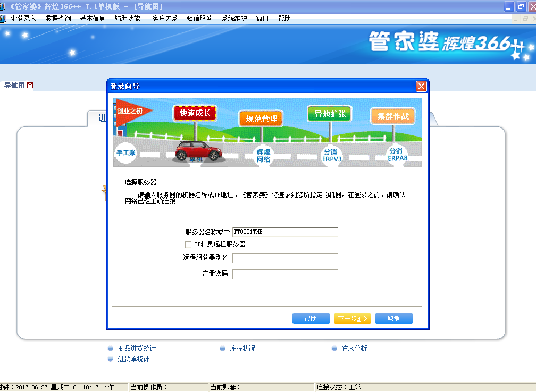The image size is (536, 392).
Task: Focus the 服务器名称或IP input field
Action: [285, 232]
